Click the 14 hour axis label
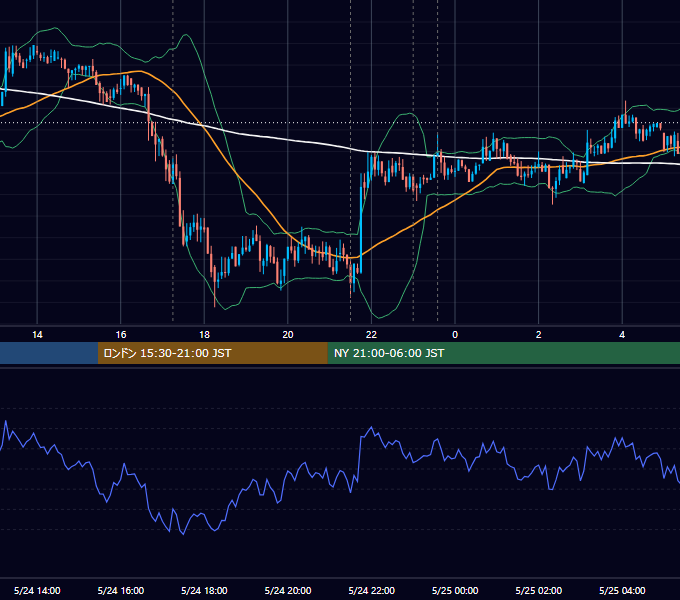The width and height of the screenshot is (680, 600). (37, 335)
